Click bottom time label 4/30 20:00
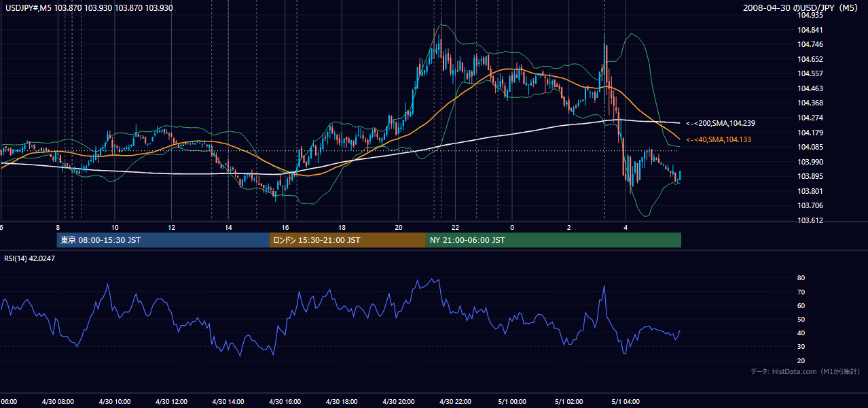 pos(399,401)
